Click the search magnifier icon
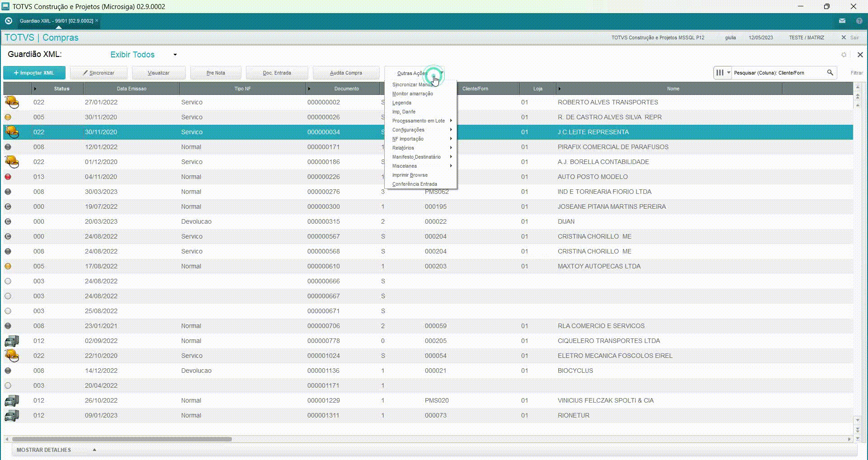Screen dimensions: 868x460 pyautogui.click(x=830, y=72)
